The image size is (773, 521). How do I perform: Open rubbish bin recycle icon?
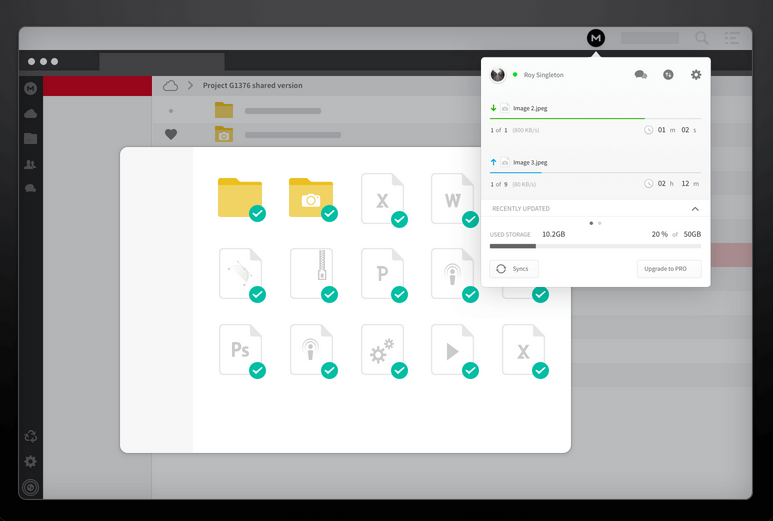[x=31, y=436]
